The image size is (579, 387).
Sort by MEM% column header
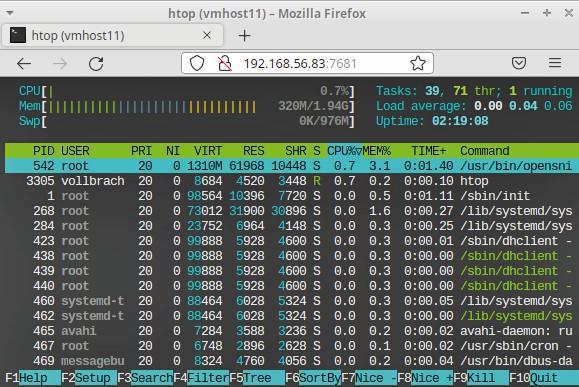click(x=376, y=151)
